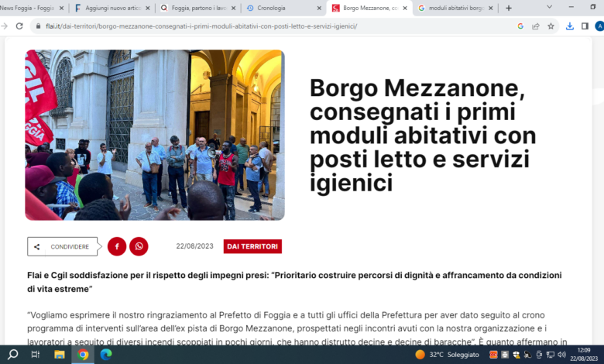Open Microsoft Edge from the taskbar
This screenshot has width=604, height=364.
tap(106, 355)
